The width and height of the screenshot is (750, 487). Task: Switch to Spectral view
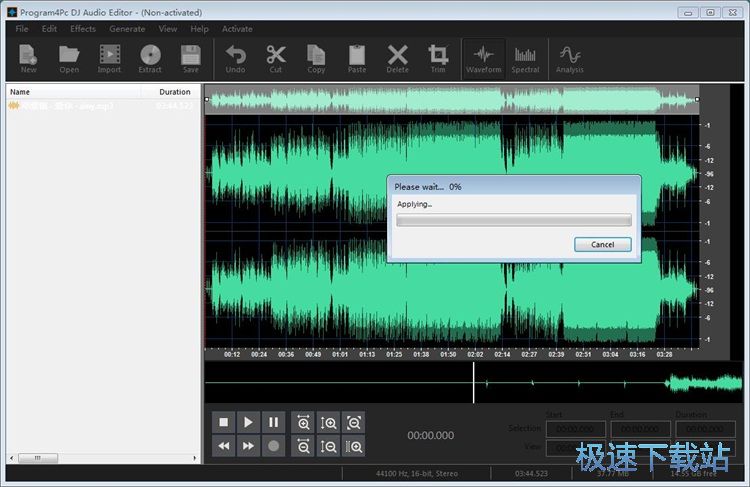[525, 58]
